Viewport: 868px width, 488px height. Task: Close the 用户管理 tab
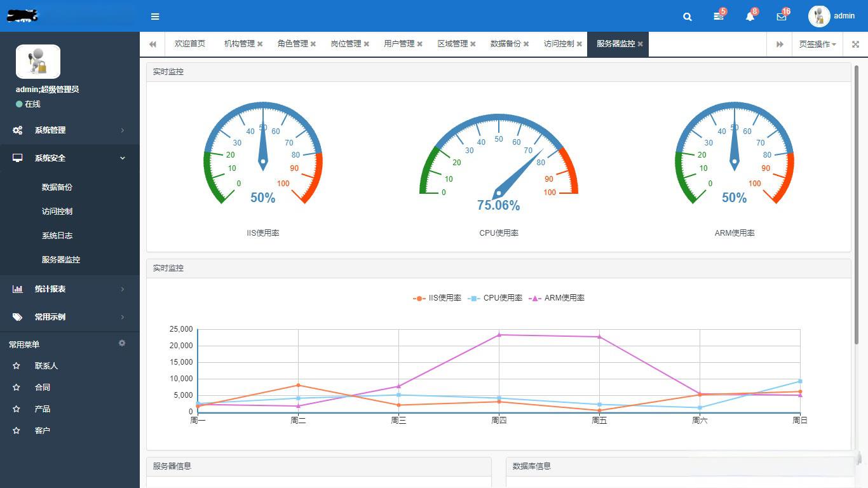click(420, 44)
